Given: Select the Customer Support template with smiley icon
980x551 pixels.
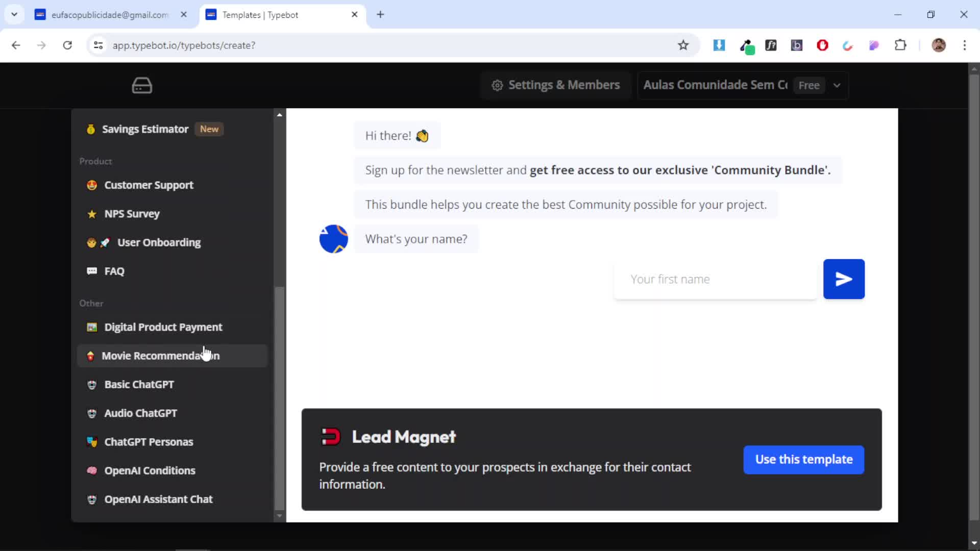Looking at the screenshot, I should pos(149,185).
